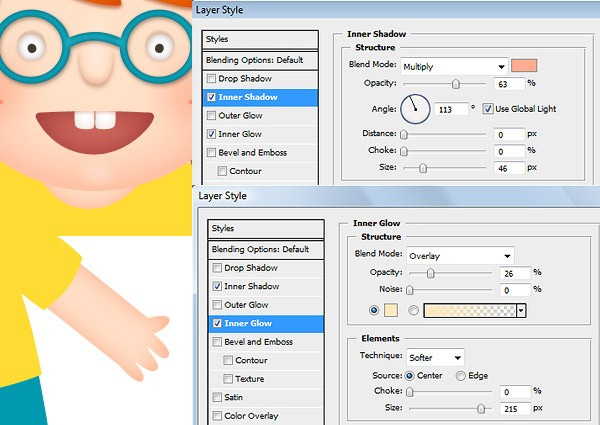Click Inner Shadow Opacity field showing 63
Image resolution: width=600 pixels, height=425 pixels.
click(x=509, y=84)
